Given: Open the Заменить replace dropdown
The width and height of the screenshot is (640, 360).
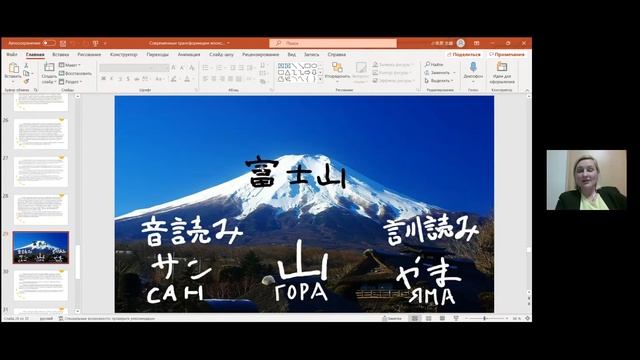Looking at the screenshot, I should click(x=440, y=73).
